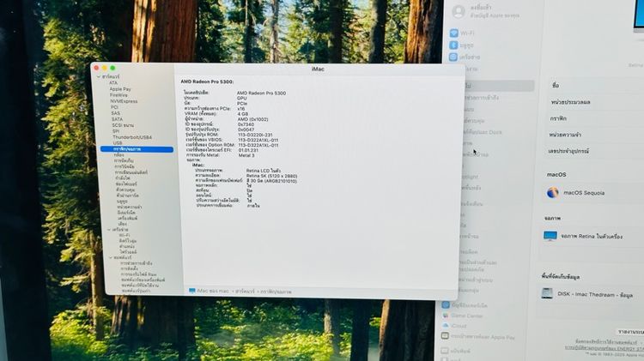The height and width of the screenshot is (361, 644).
Task: Select Apple Pay in the hardware list
Action: tap(120, 89)
